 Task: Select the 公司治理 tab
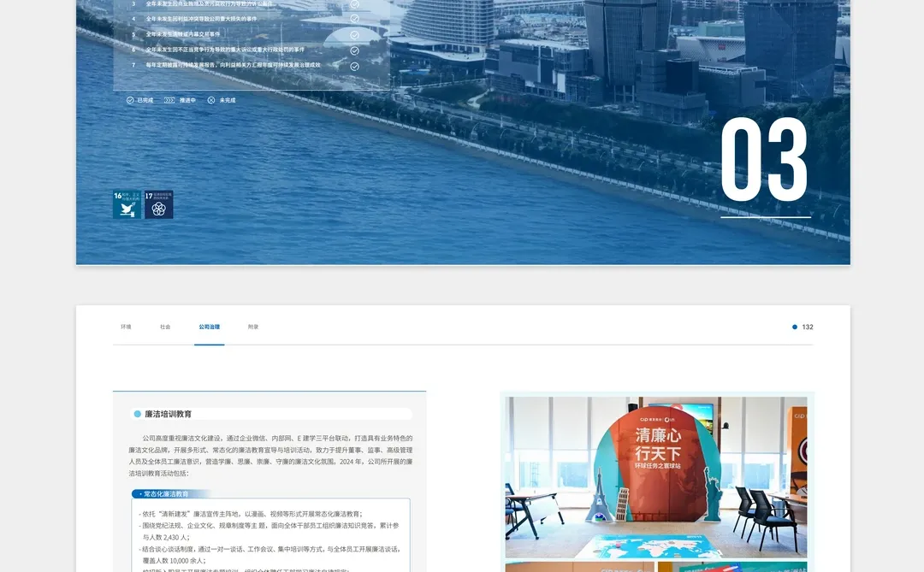coord(210,327)
